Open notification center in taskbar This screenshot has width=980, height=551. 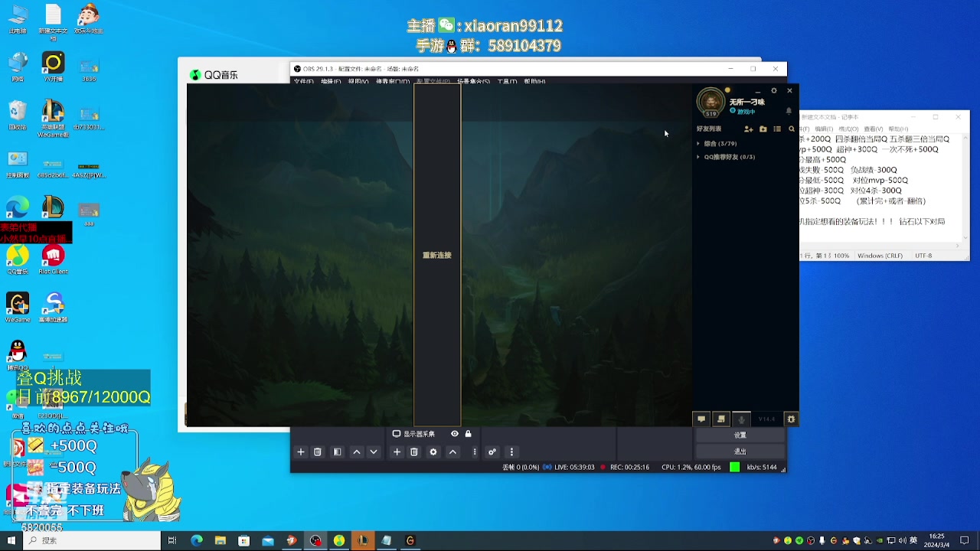(x=965, y=540)
